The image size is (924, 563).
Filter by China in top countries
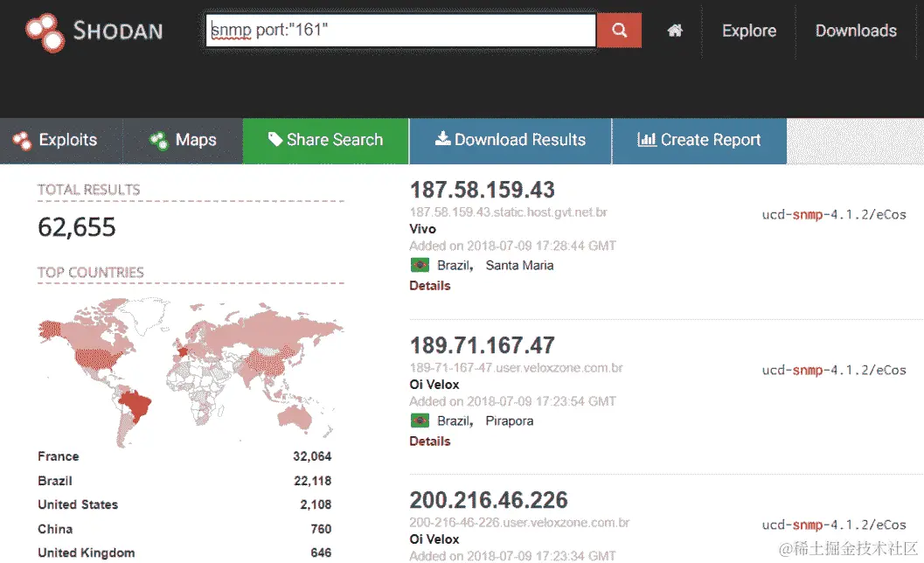coord(55,530)
